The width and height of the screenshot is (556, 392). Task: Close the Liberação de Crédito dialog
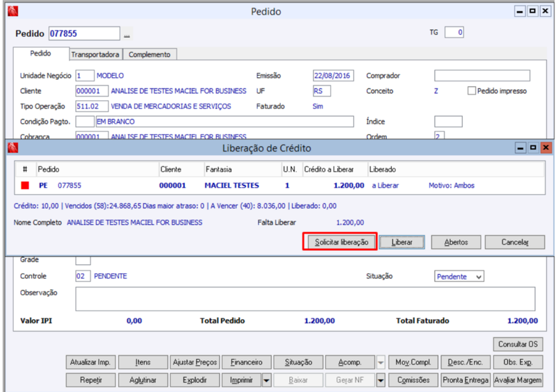pyautogui.click(x=546, y=147)
